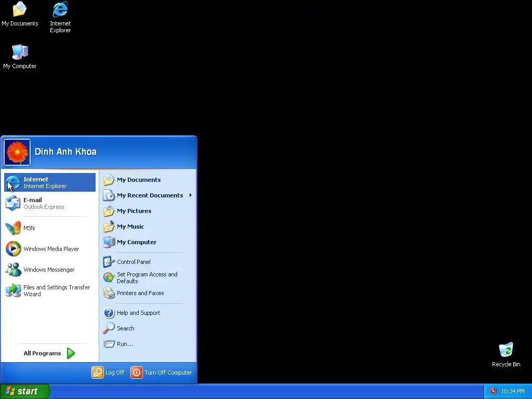
Task: Click the Internet Explorer icon in Start menu
Action: (x=13, y=182)
